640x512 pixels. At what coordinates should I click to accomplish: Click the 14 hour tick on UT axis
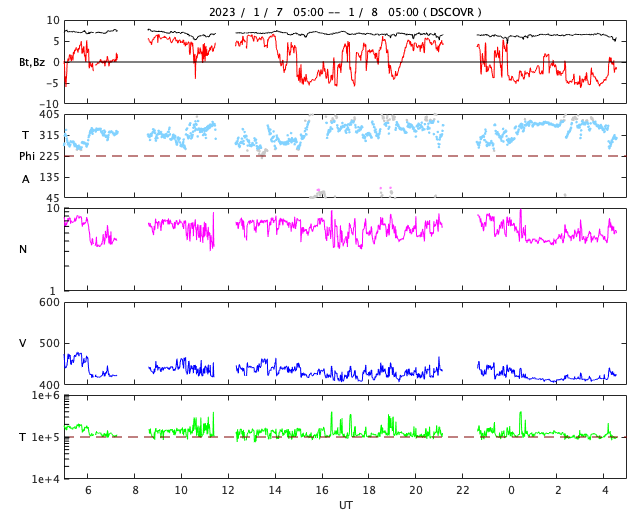(x=275, y=490)
